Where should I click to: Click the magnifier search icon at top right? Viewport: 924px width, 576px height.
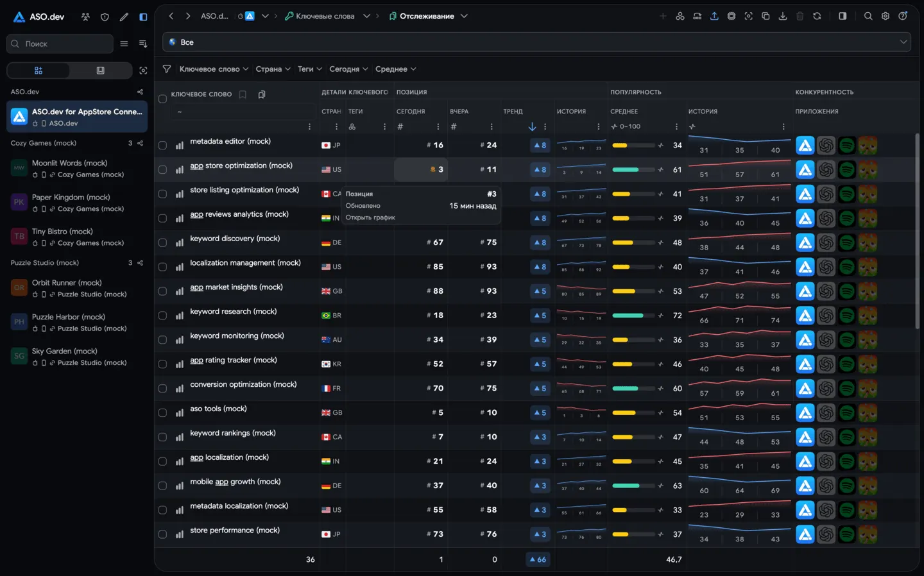[x=868, y=16]
